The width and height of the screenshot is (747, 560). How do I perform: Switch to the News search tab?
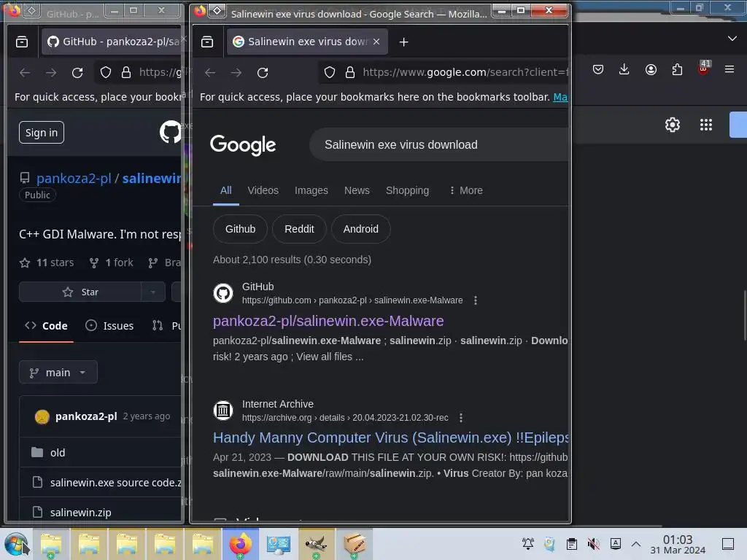(357, 190)
